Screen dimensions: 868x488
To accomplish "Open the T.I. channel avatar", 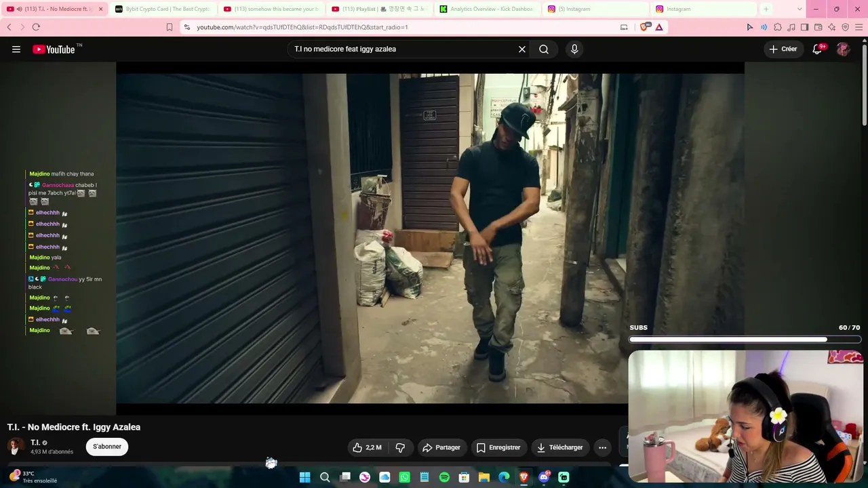I will coord(16,446).
